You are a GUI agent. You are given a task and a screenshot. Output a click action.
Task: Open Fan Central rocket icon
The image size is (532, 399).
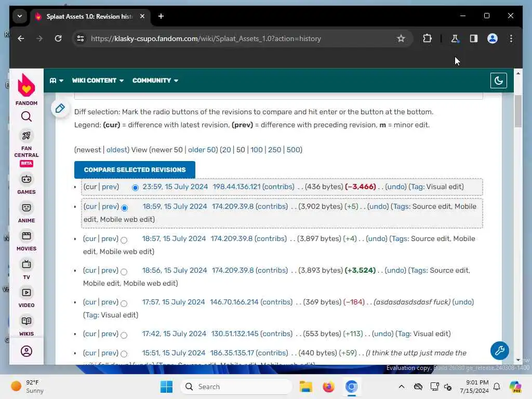pyautogui.click(x=26, y=136)
